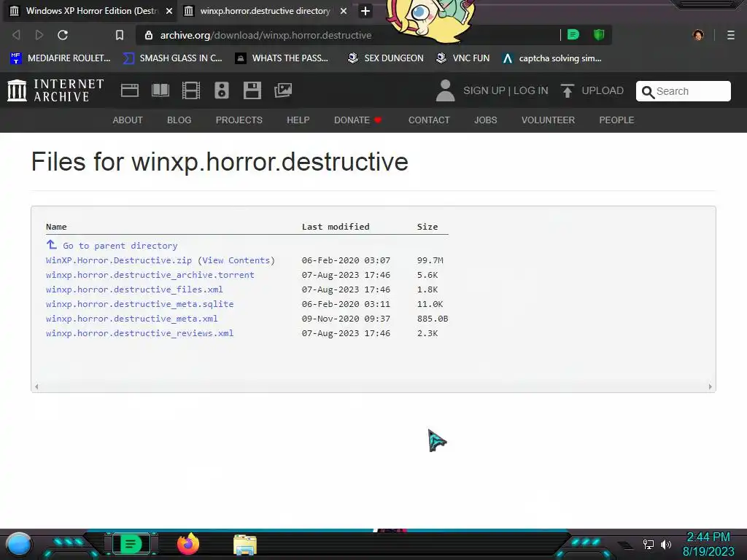This screenshot has height=560, width=747.
Task: Close the winxp.horror.destructive directory tab
Action: pyautogui.click(x=344, y=11)
